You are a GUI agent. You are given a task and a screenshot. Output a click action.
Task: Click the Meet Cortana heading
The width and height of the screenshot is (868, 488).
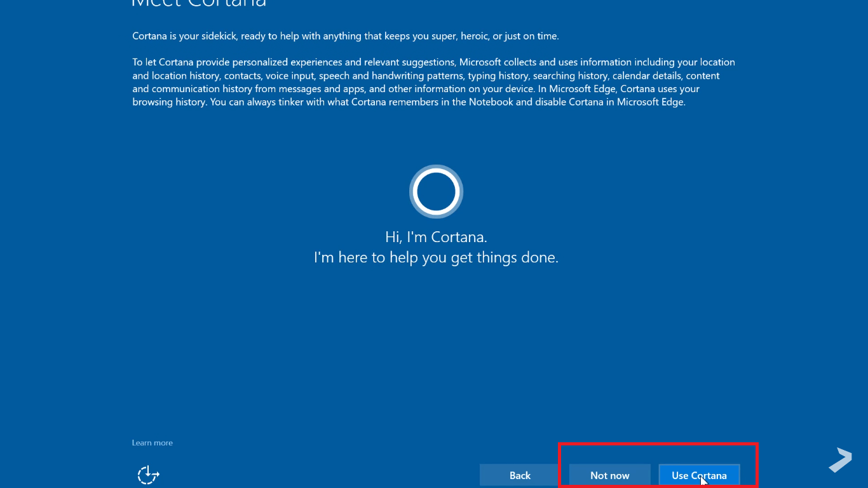tap(198, 3)
